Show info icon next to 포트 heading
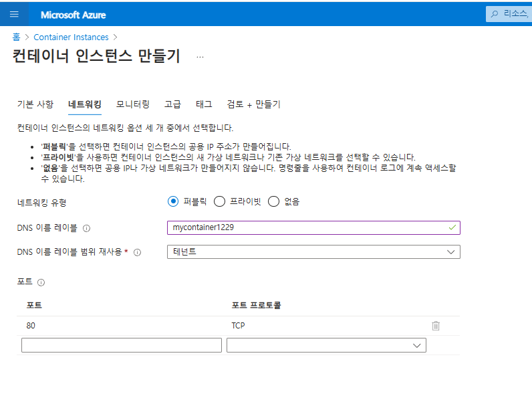 coord(41,282)
